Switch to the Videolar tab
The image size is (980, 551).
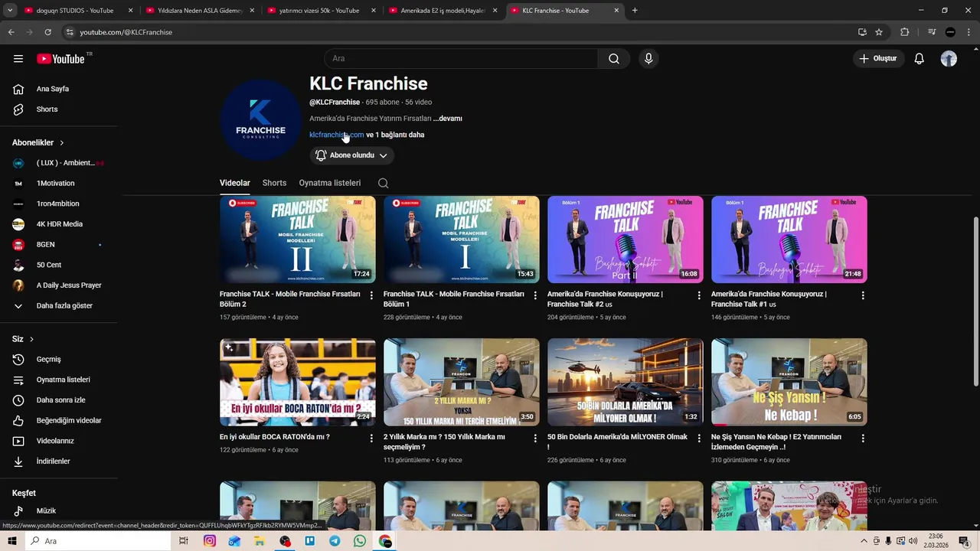click(x=235, y=183)
